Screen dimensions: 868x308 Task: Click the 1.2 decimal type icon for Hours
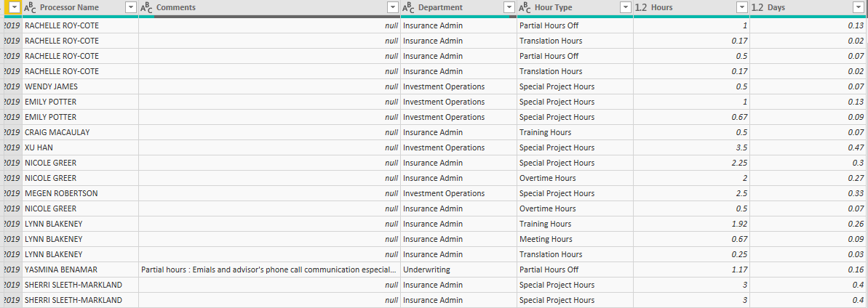(641, 8)
